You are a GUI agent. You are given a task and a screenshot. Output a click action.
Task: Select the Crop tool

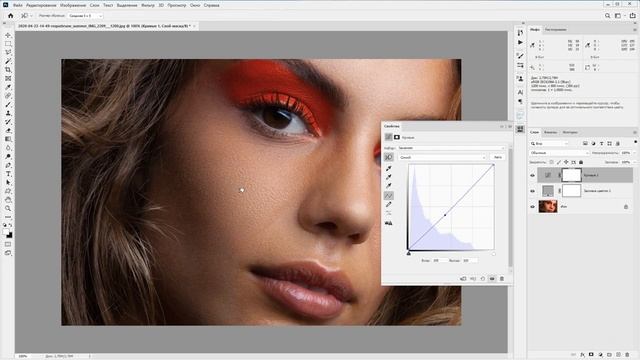tap(8, 70)
